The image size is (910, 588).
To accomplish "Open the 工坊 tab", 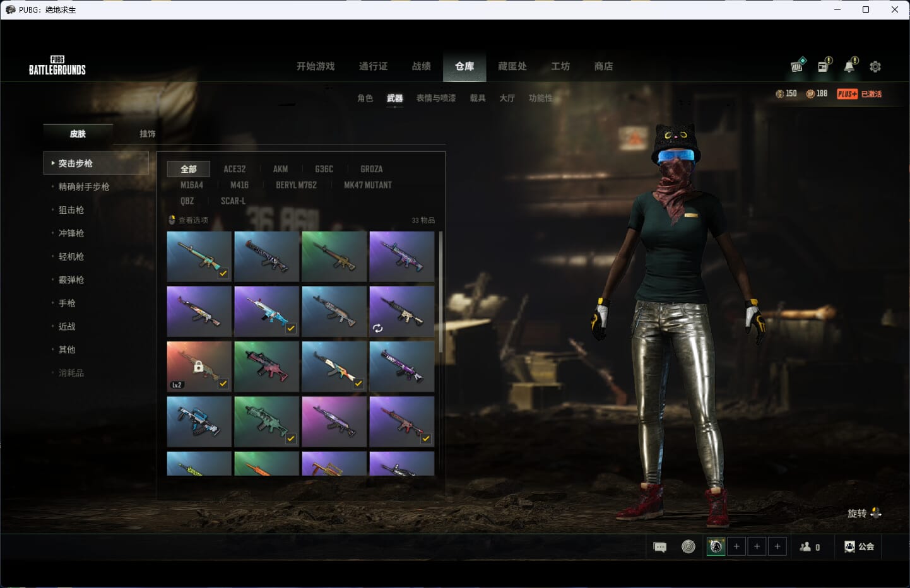I will (x=560, y=66).
